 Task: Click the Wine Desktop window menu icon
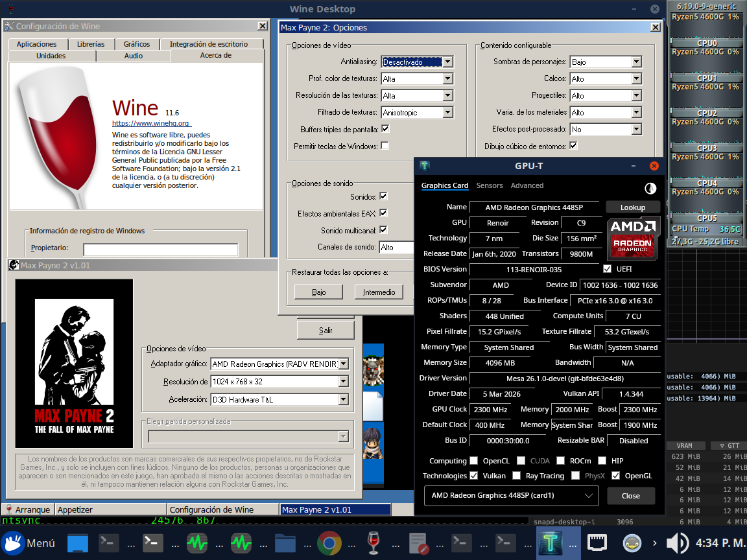tap(11, 8)
